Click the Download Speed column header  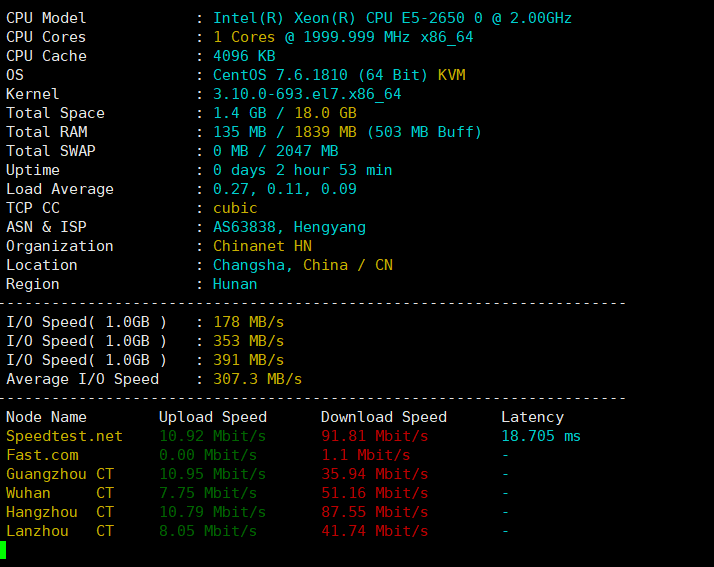point(383,417)
